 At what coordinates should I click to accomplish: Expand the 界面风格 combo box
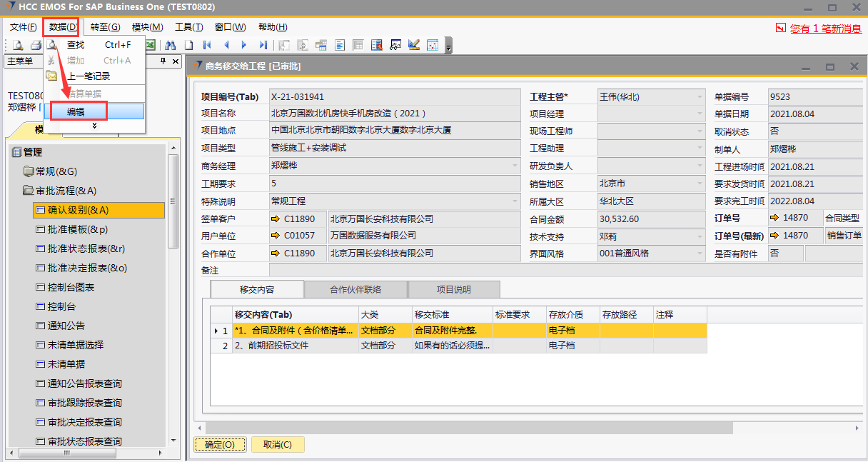pos(700,253)
